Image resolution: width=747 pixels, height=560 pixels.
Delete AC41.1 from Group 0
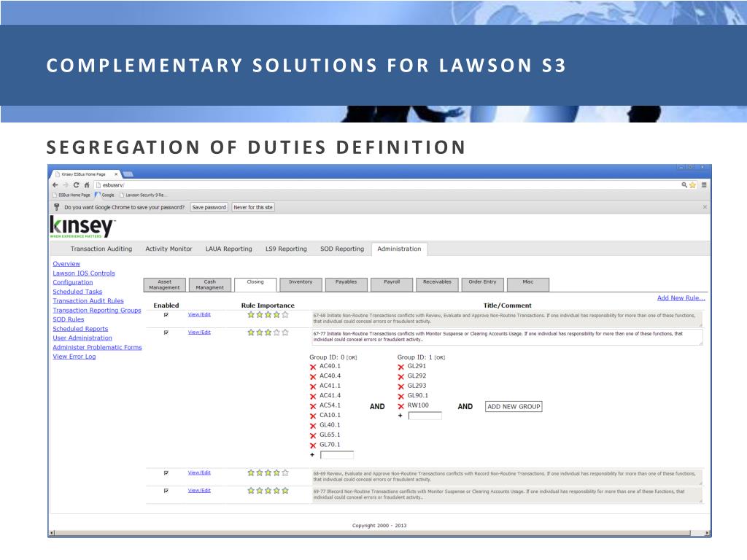[313, 386]
